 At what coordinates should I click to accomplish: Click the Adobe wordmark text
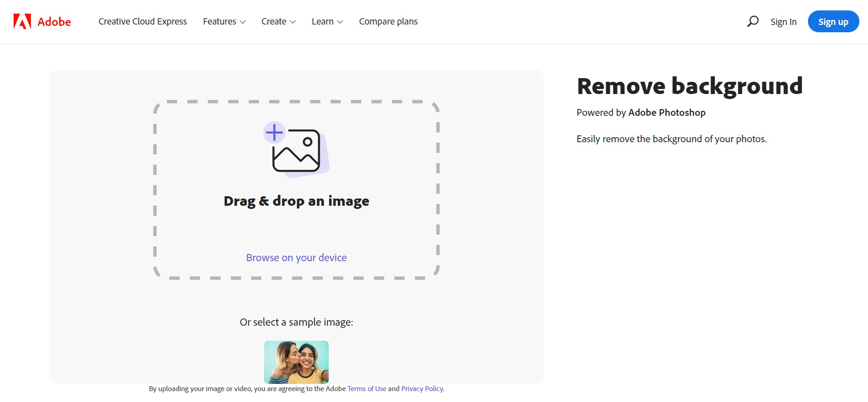coord(54,22)
